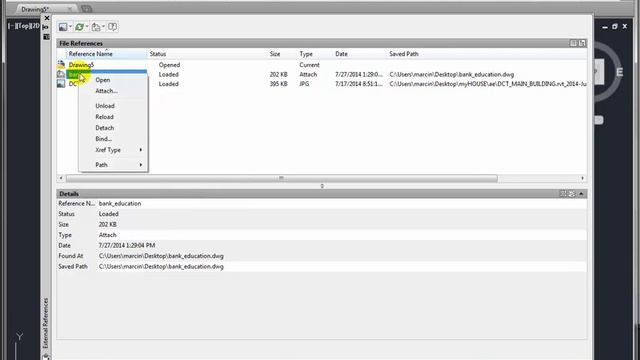The width and height of the screenshot is (640, 360).
Task: Click the Change Path toolbar icon
Action: [96, 27]
